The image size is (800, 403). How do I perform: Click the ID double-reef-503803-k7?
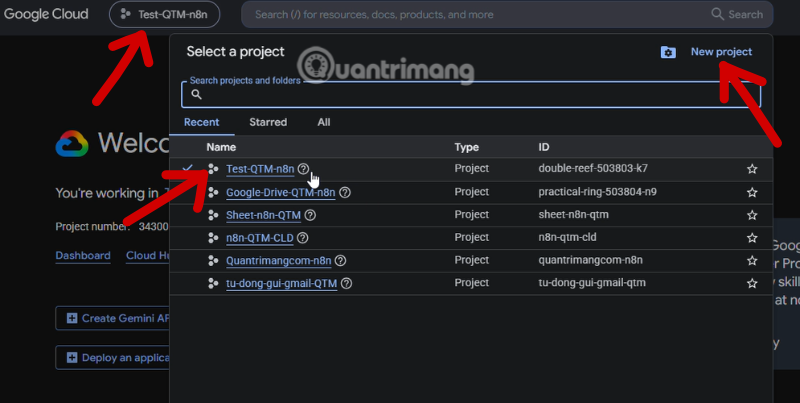tap(593, 168)
